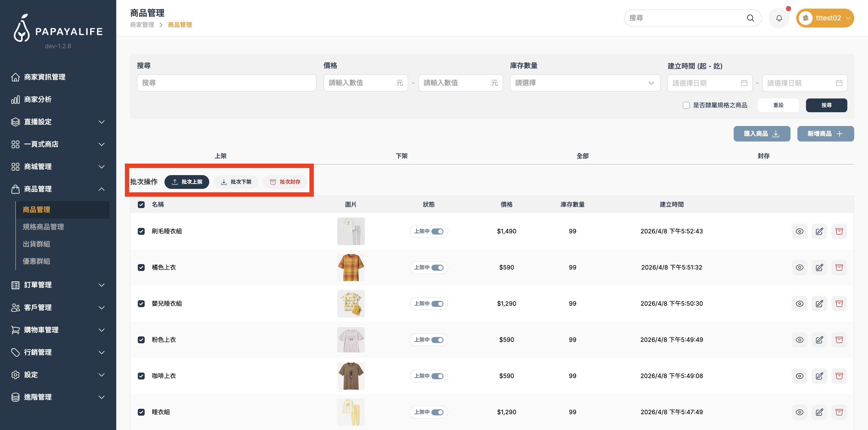The width and height of the screenshot is (868, 430).
Task: Check 是否隸屬規格之商品 checkbox
Action: coord(686,105)
